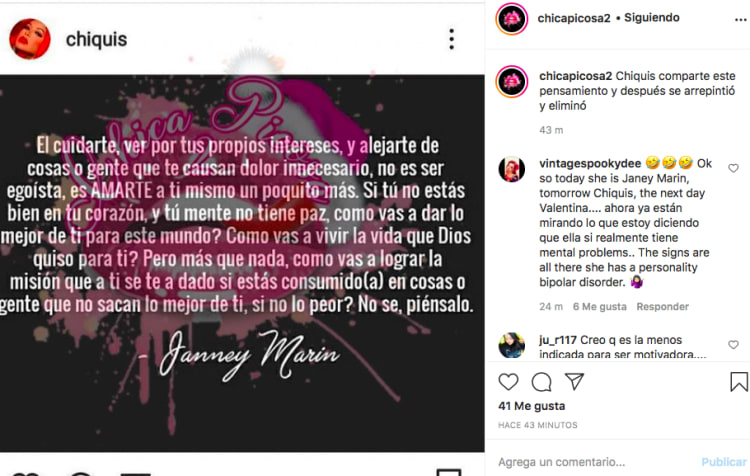Focus the Agrega un comentario field

(x=598, y=462)
